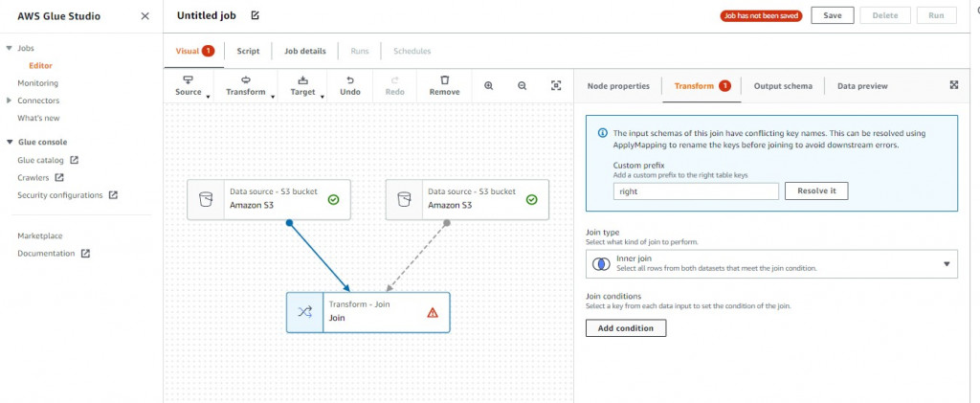The height and width of the screenshot is (403, 980).
Task: Open the Editor page in sidebar
Action: point(40,66)
